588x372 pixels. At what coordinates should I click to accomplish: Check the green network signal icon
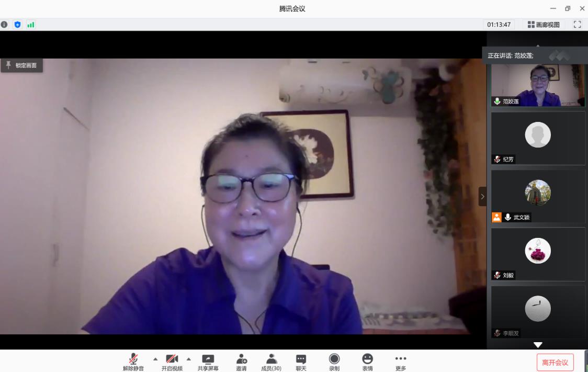click(x=31, y=25)
